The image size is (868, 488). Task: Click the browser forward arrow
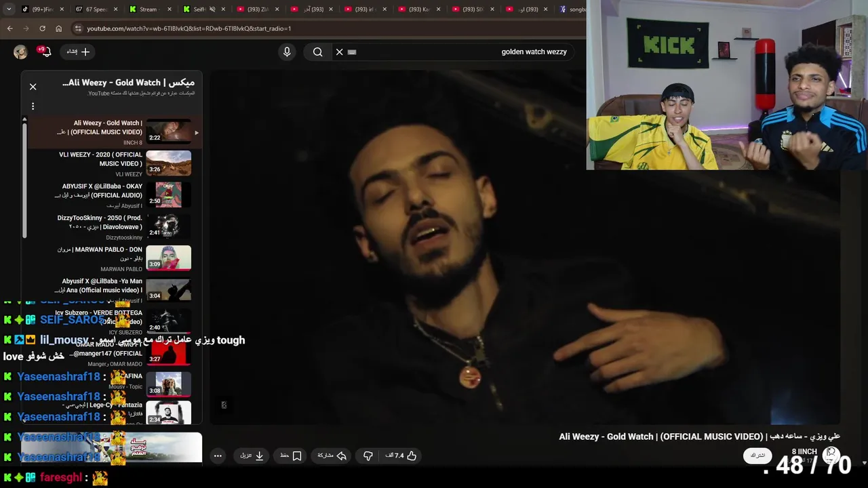[x=26, y=28]
